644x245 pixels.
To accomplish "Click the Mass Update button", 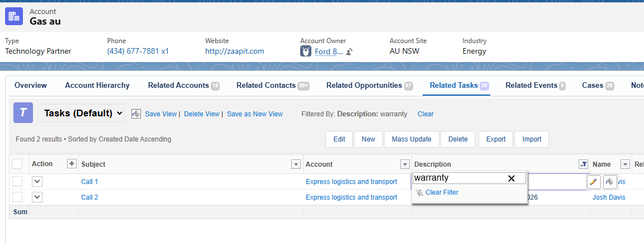I will [411, 139].
